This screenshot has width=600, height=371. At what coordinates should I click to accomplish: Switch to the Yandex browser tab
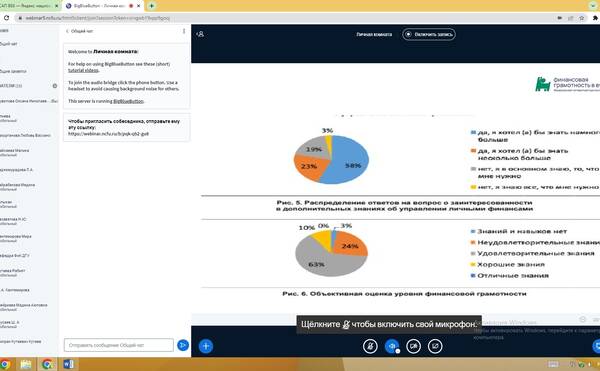[x=30, y=6]
